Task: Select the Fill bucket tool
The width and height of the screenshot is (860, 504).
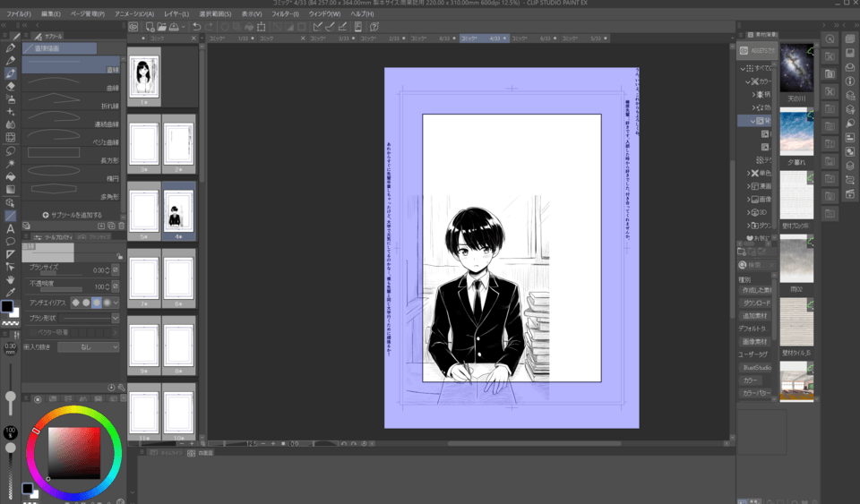Action: (x=10, y=176)
